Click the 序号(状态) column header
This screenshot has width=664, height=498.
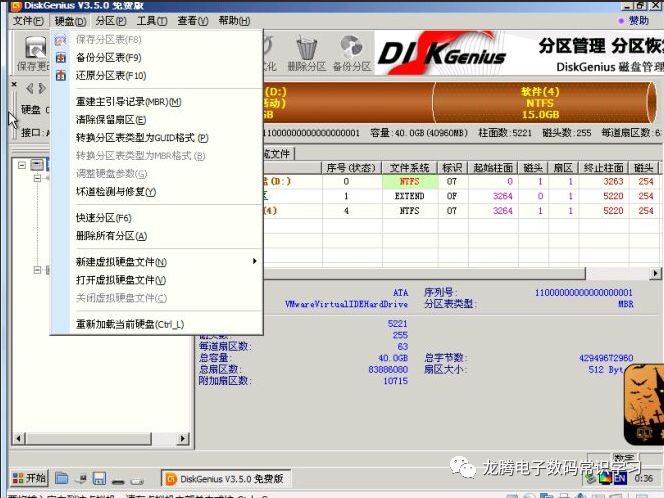tap(351, 168)
